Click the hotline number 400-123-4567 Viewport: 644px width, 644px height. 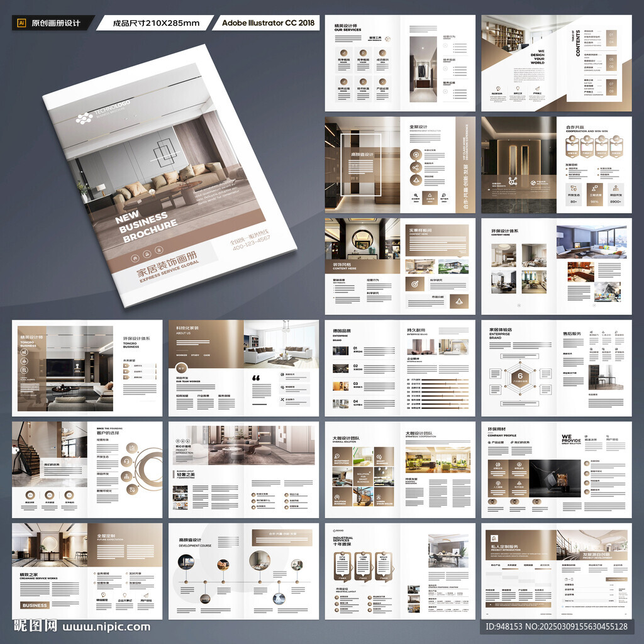click(x=252, y=244)
